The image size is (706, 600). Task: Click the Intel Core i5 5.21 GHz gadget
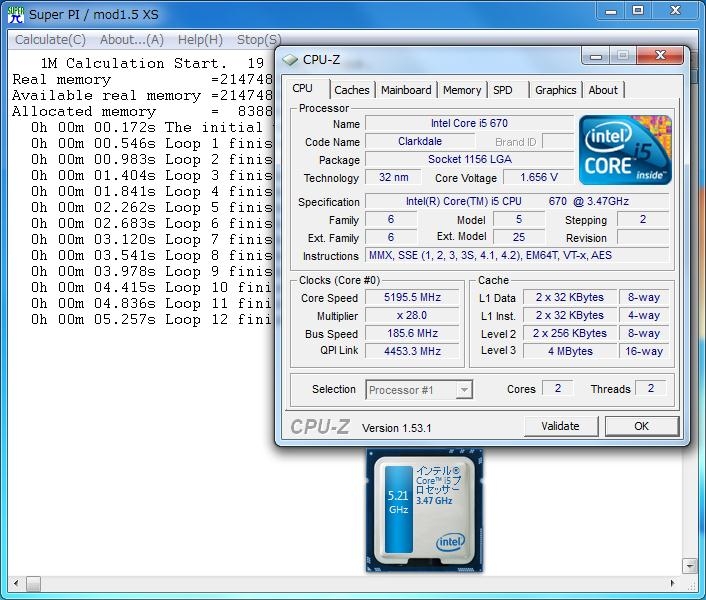[424, 510]
